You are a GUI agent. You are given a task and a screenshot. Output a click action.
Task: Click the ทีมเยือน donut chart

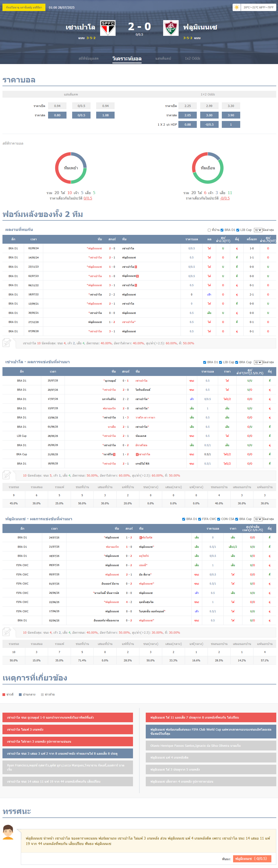pyautogui.click(x=208, y=168)
